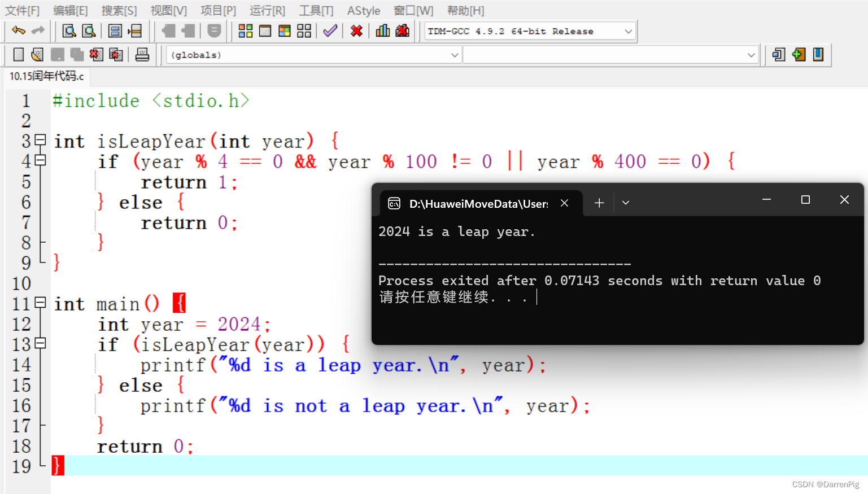Close the terminal window
Screen dimensions: 868x494
click(844, 199)
